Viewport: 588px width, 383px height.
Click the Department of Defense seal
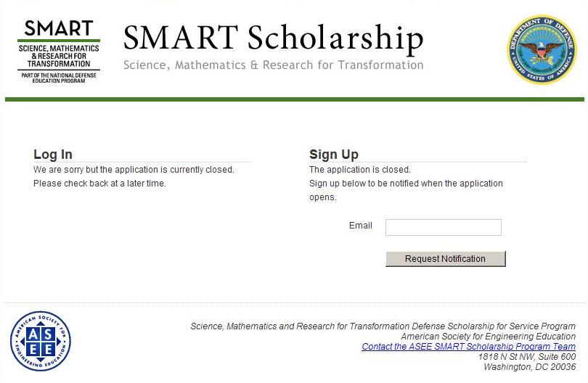(541, 50)
